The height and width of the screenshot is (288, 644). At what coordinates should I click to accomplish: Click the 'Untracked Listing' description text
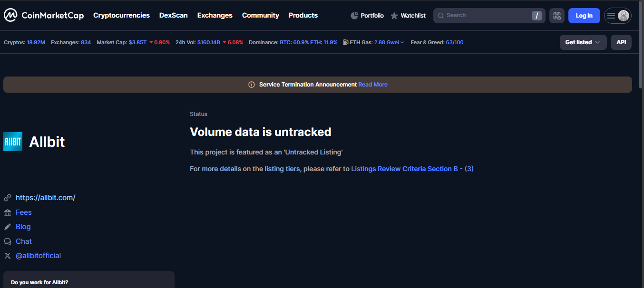(x=266, y=152)
